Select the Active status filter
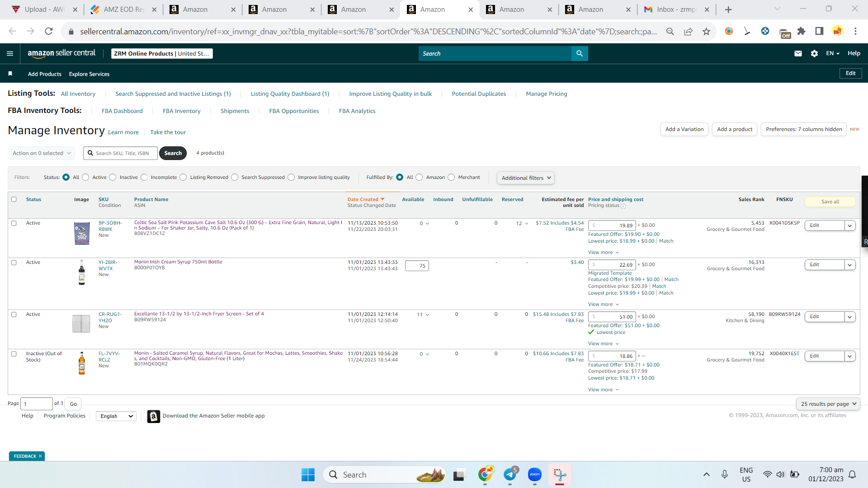 [x=85, y=177]
